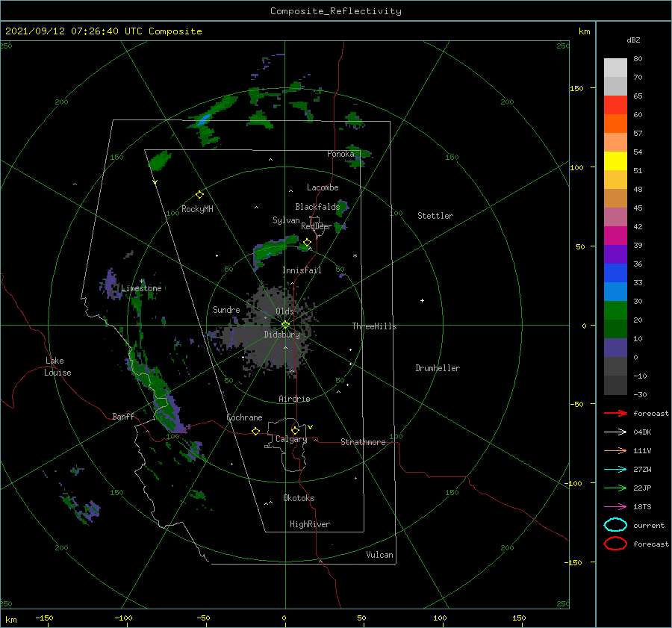The height and width of the screenshot is (628, 672).
Task: Click the Innisfail label
Action: [302, 270]
